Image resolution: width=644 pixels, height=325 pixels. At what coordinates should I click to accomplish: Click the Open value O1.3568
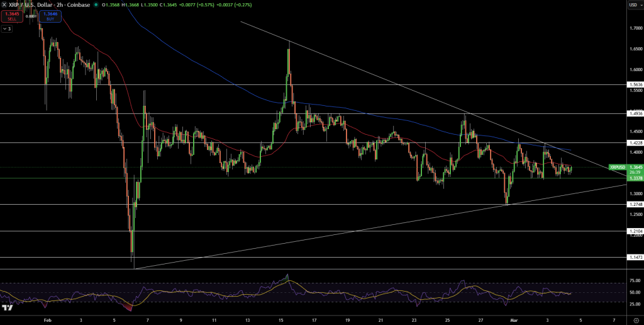click(x=109, y=5)
